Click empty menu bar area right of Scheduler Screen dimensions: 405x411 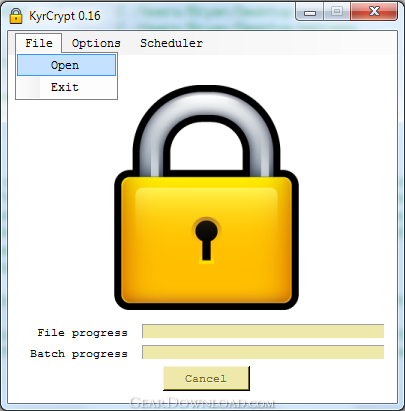pos(300,43)
